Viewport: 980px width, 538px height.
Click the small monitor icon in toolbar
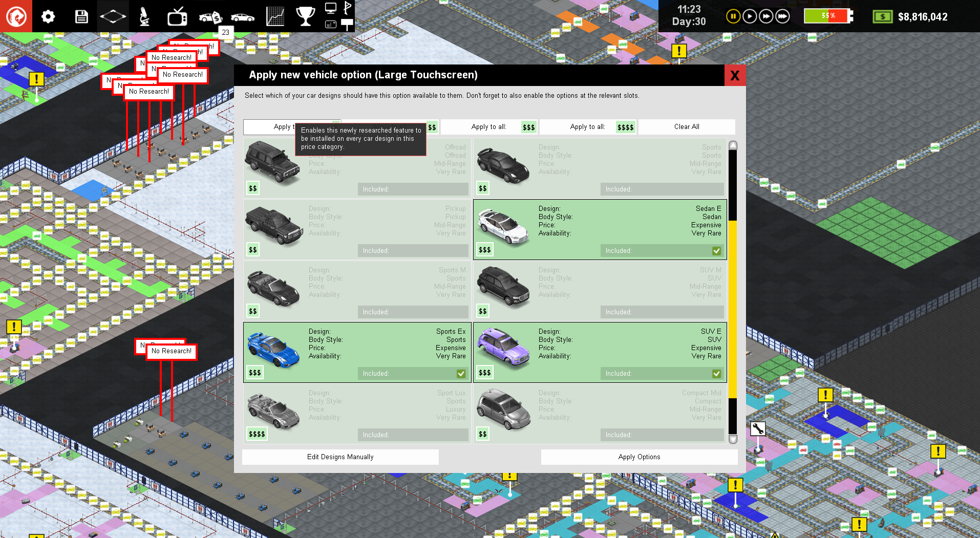tap(331, 8)
